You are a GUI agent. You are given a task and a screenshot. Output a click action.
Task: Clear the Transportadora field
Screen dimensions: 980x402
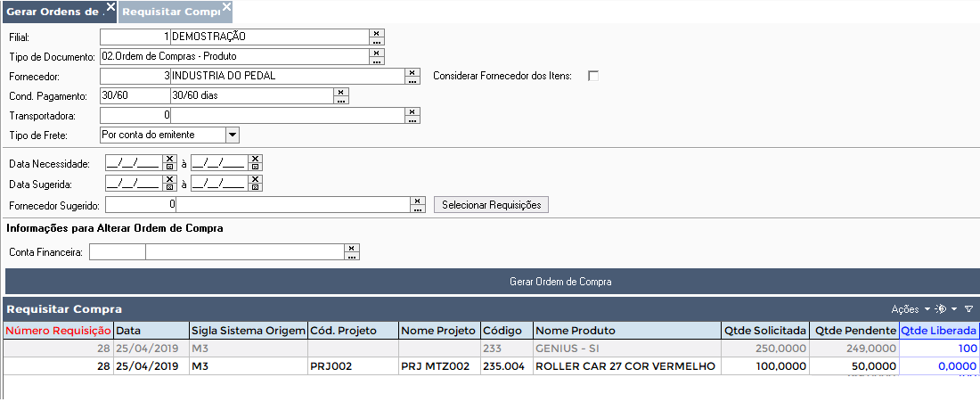(412, 111)
